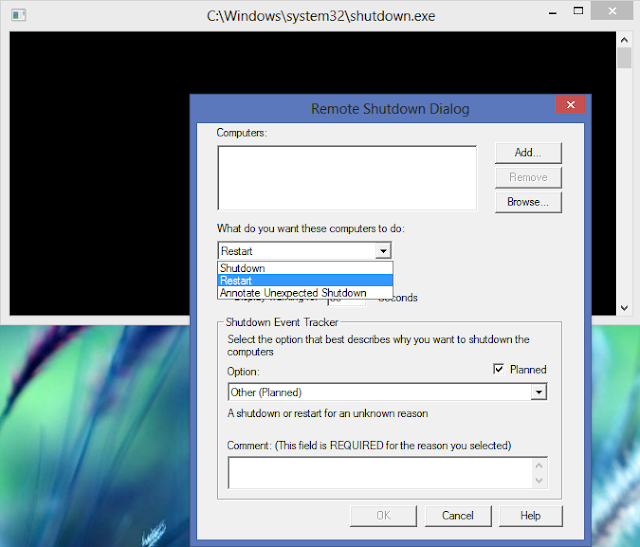Minimize the shutdown.exe console window
This screenshot has height=547, width=640.
pyautogui.click(x=553, y=12)
